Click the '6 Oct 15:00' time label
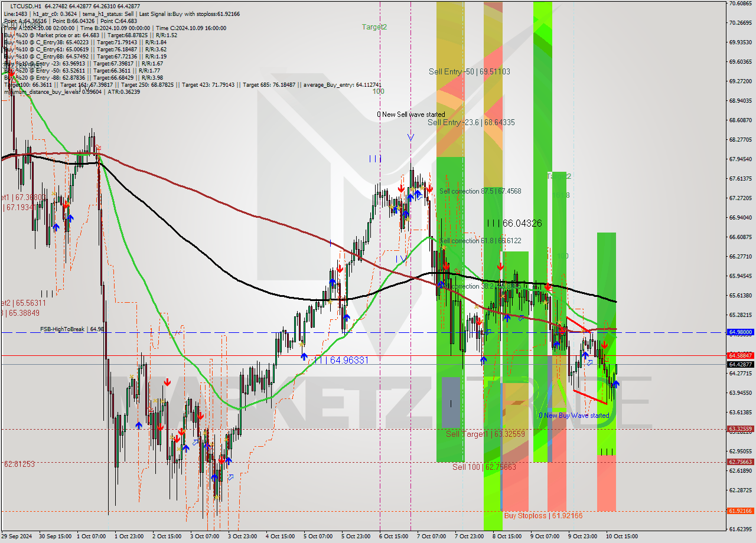 tap(395, 537)
